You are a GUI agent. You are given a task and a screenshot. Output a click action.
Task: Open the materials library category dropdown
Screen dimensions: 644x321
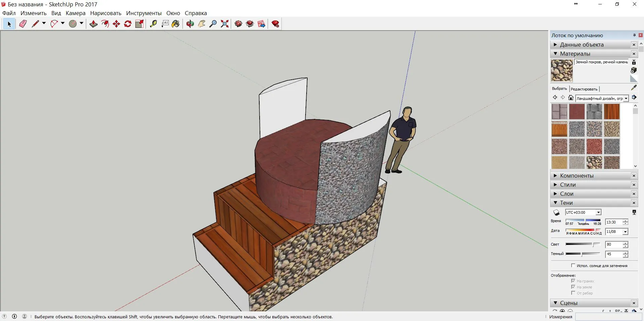(602, 99)
